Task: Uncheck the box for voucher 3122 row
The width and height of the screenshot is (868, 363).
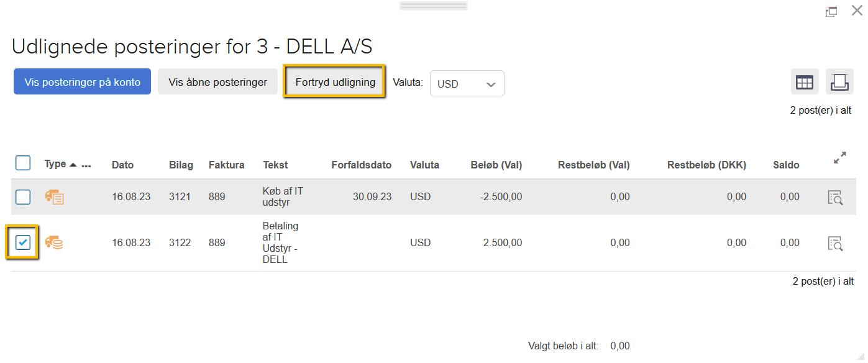Action: click(23, 242)
